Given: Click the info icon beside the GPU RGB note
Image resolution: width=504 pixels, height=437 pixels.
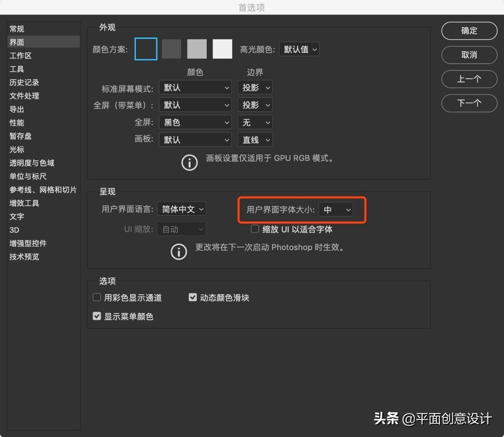Looking at the screenshot, I should click(x=189, y=162).
